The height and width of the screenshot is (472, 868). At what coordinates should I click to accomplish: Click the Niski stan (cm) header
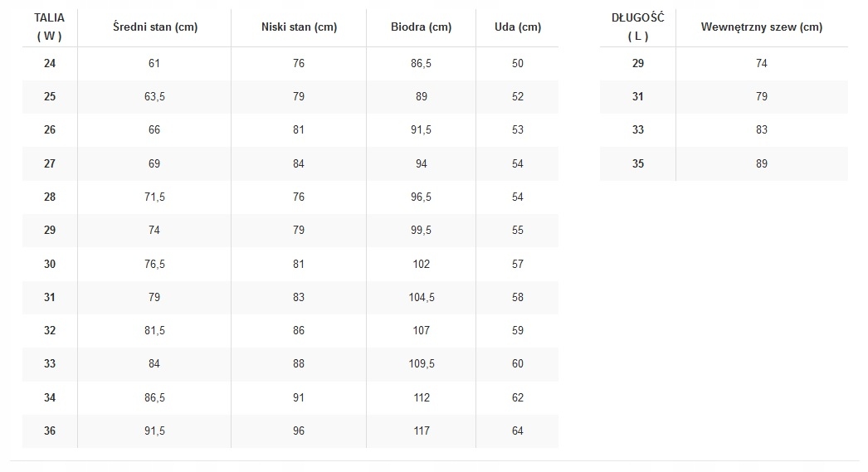(x=299, y=27)
